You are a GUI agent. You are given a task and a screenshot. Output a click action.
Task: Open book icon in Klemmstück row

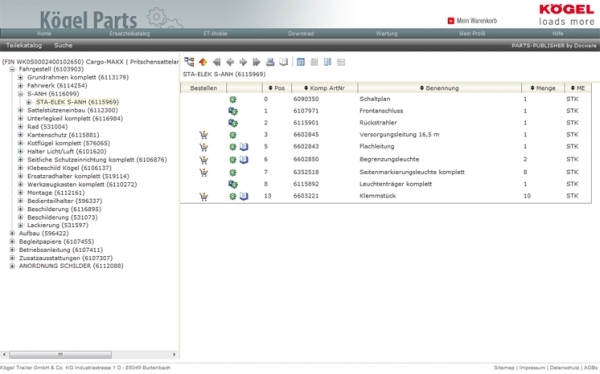[244, 196]
